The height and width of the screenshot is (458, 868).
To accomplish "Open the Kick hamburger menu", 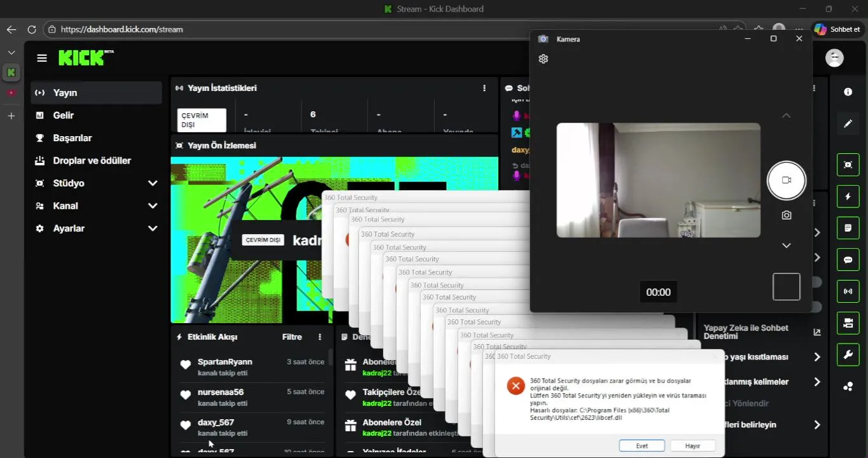I will [42, 58].
